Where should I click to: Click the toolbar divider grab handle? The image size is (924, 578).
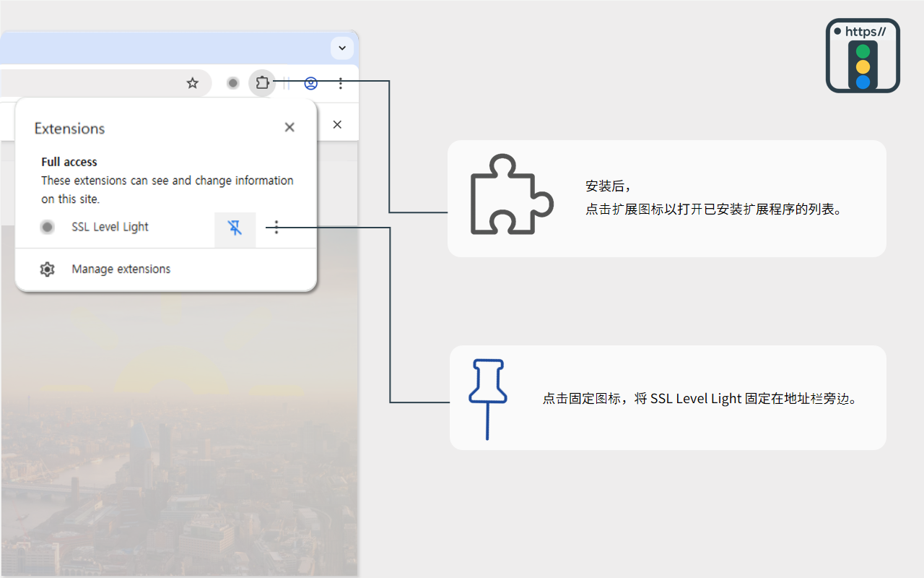pyautogui.click(x=287, y=82)
